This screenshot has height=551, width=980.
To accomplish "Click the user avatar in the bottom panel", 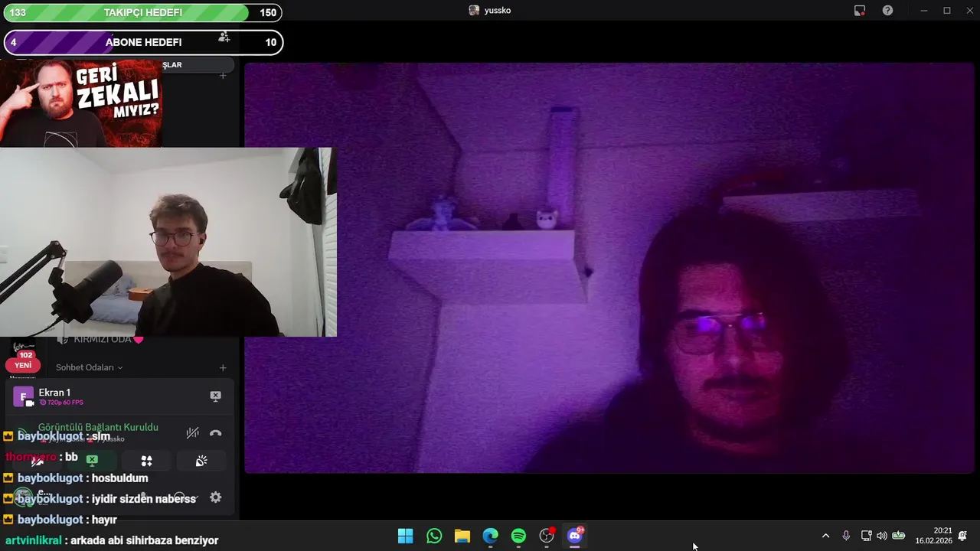I will [24, 497].
